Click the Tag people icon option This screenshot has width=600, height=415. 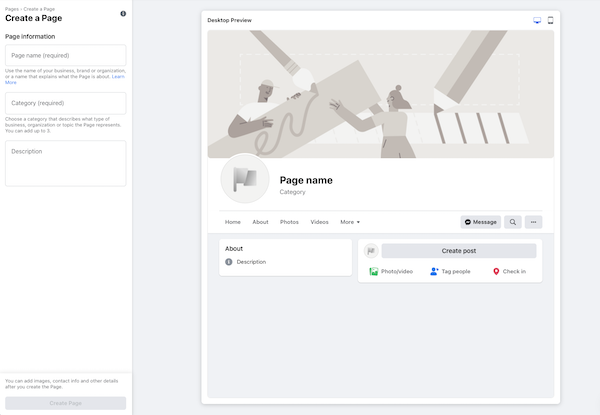coord(435,271)
